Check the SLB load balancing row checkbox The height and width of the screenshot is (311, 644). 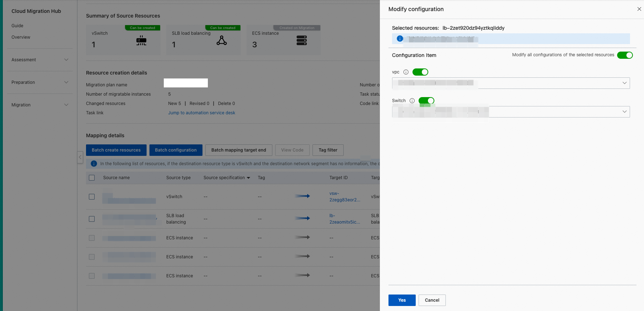coord(92,219)
